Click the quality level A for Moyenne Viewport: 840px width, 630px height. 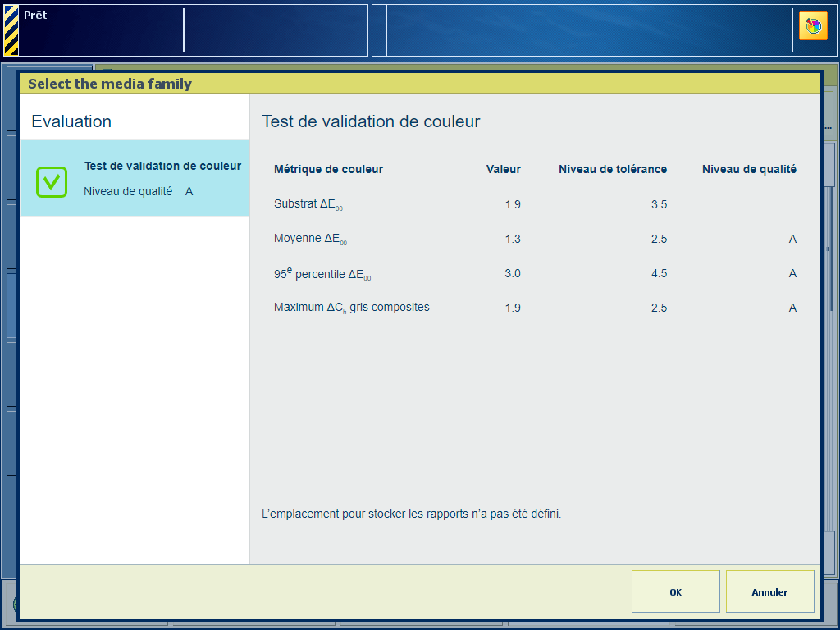[x=792, y=239]
